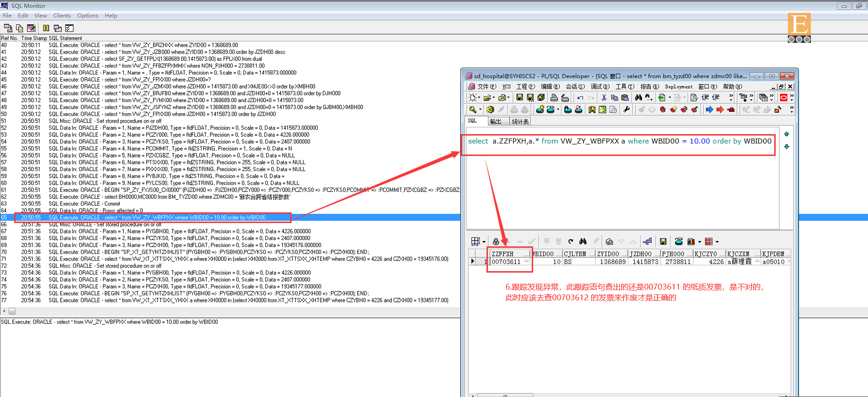Open the Help menu in SQL Monitor
The height and width of the screenshot is (397, 868).
pos(111,16)
